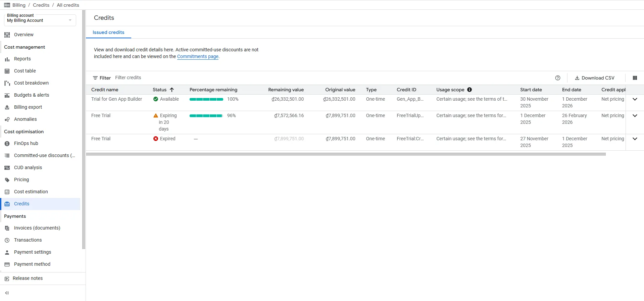Click the sidebar vertical scrollbar
Viewport: 644px width, 301px height.
pyautogui.click(x=84, y=129)
